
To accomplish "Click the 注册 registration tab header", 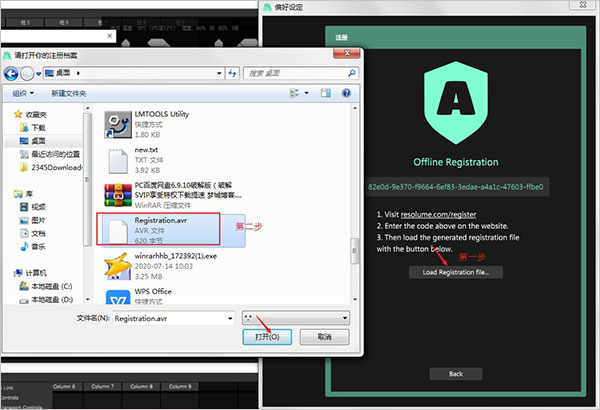I will [x=341, y=37].
